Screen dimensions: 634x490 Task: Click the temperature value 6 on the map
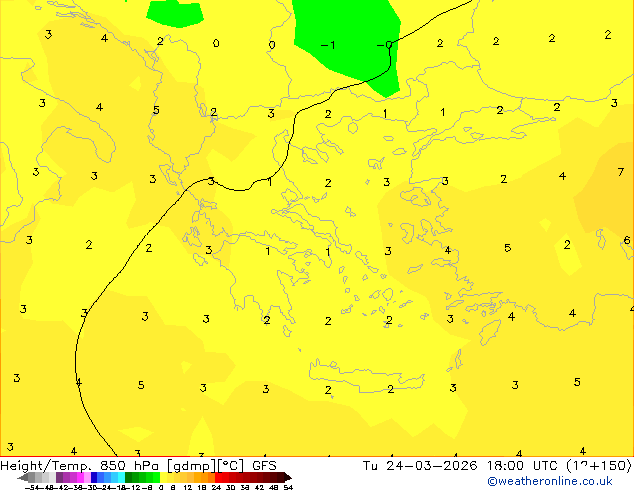pyautogui.click(x=627, y=240)
